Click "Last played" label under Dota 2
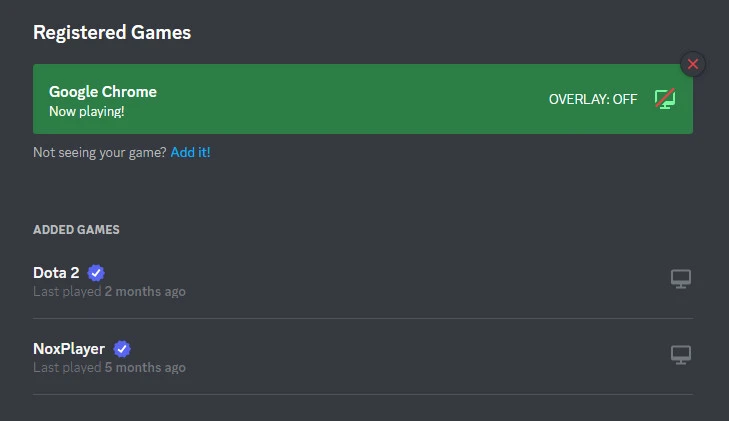This screenshot has height=421, width=729. (66, 292)
